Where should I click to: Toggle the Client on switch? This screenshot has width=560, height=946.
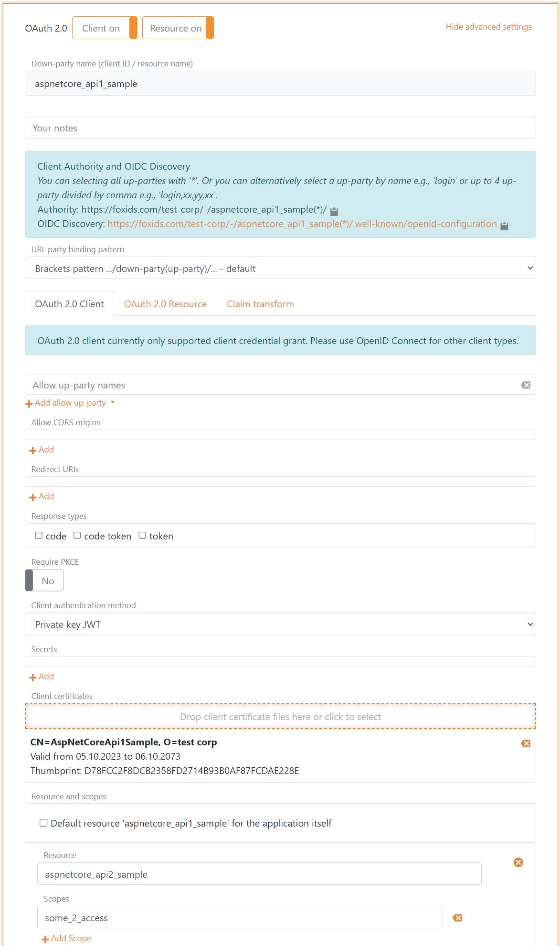(x=105, y=28)
